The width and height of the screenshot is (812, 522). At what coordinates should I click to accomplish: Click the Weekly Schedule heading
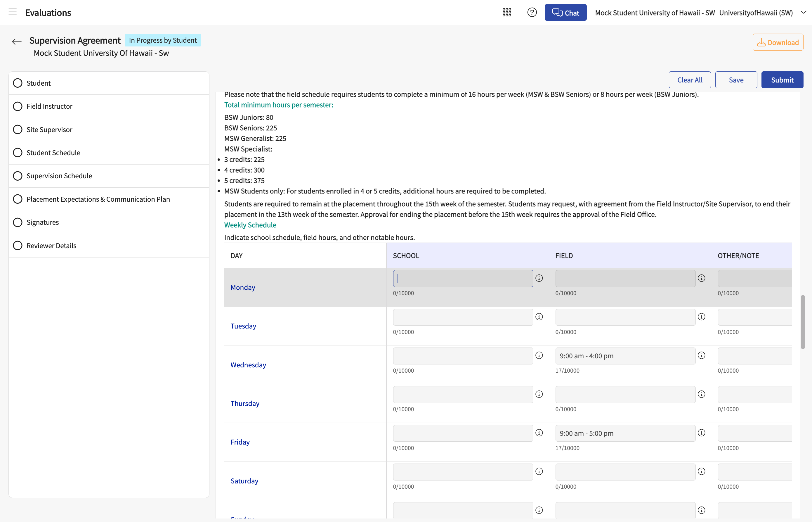(250, 225)
